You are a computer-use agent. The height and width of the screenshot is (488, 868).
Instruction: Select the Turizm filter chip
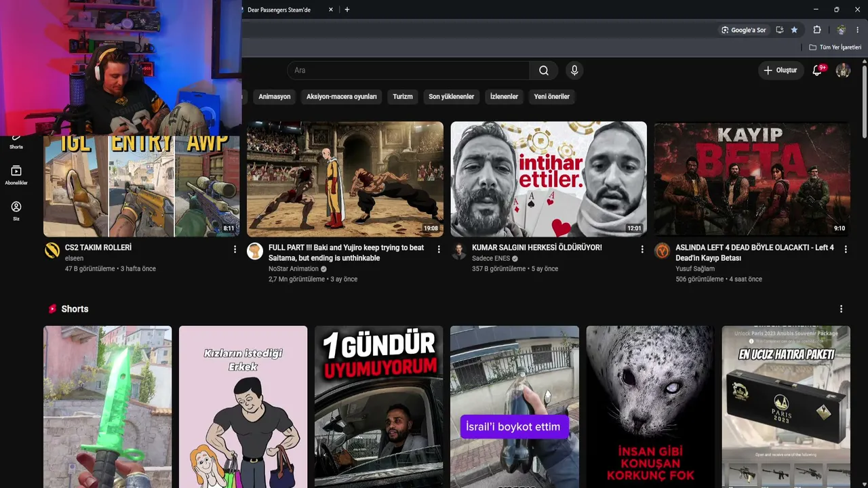click(x=403, y=97)
